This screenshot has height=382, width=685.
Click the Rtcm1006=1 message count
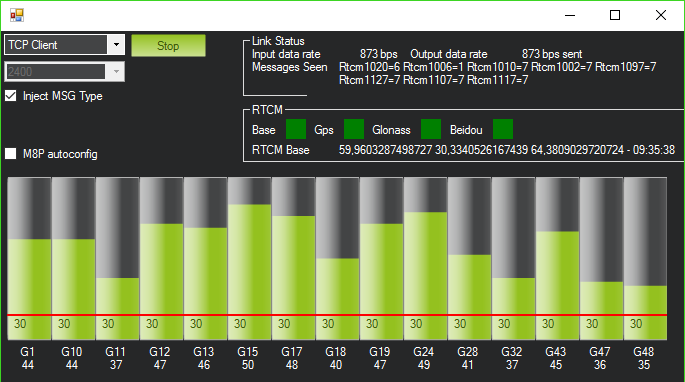tap(433, 67)
